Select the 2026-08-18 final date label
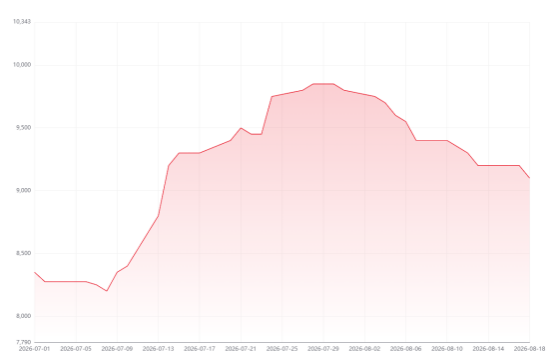This screenshot has width=554, height=363. [529, 349]
